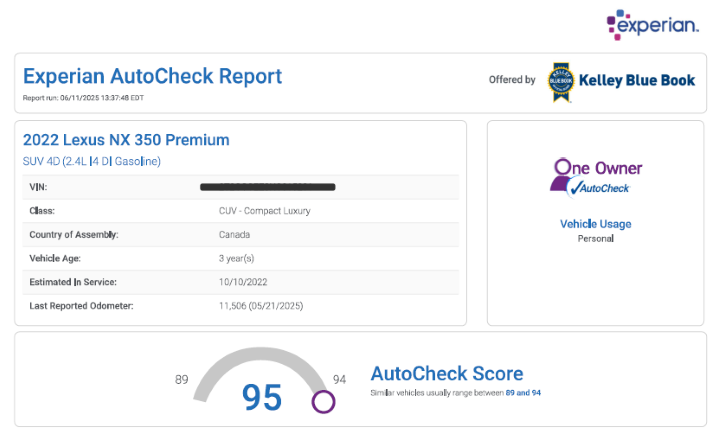Click the Experian logo

652,25
